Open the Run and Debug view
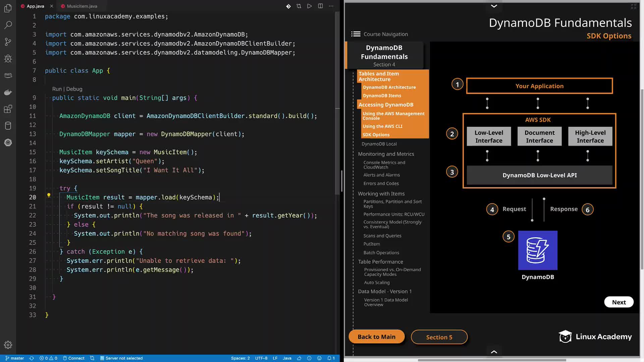The width and height of the screenshot is (644, 362). coord(8,59)
